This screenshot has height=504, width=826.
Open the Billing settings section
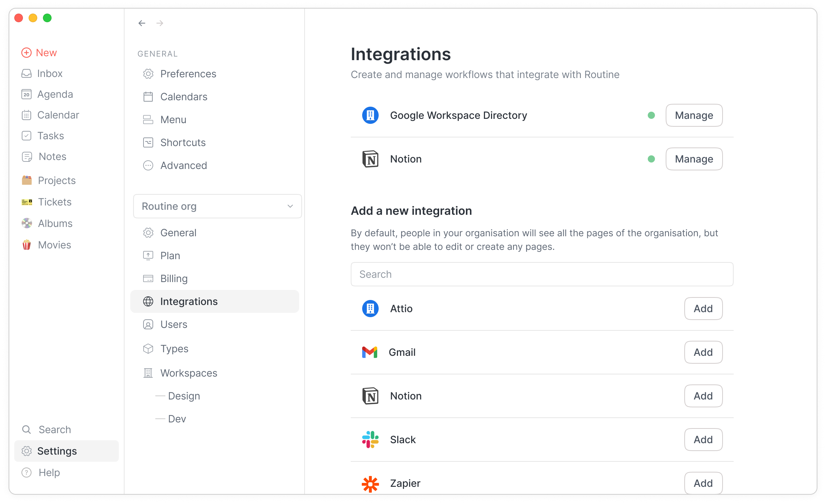click(174, 278)
